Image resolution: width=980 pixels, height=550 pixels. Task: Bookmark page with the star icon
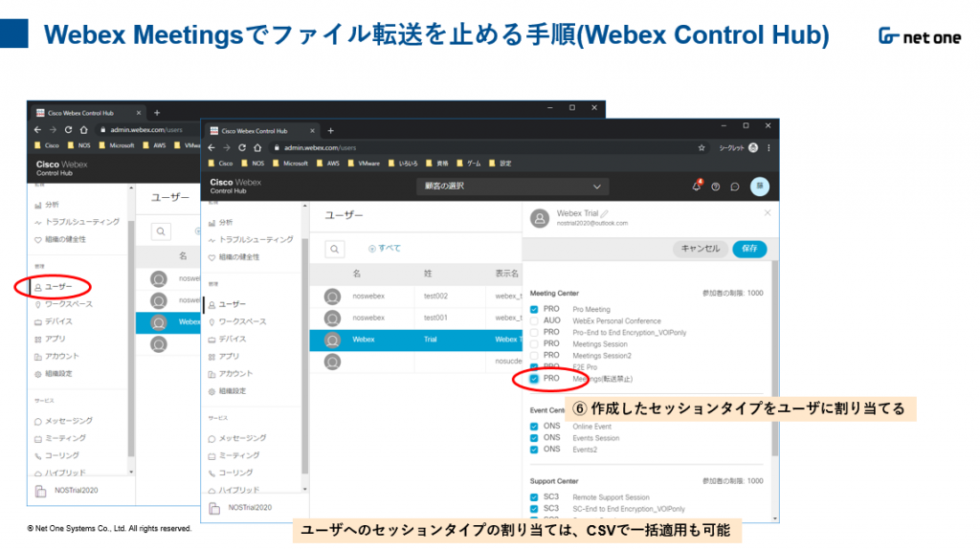coord(702,147)
